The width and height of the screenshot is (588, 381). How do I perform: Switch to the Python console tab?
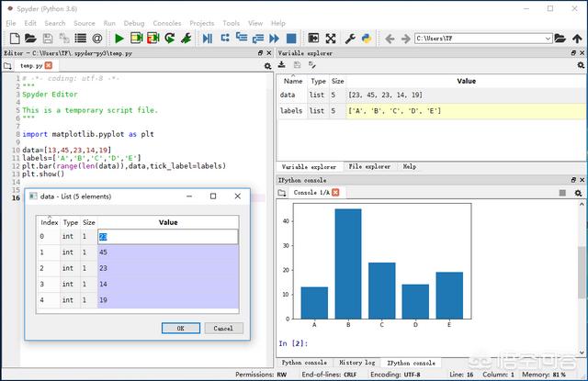point(304,363)
